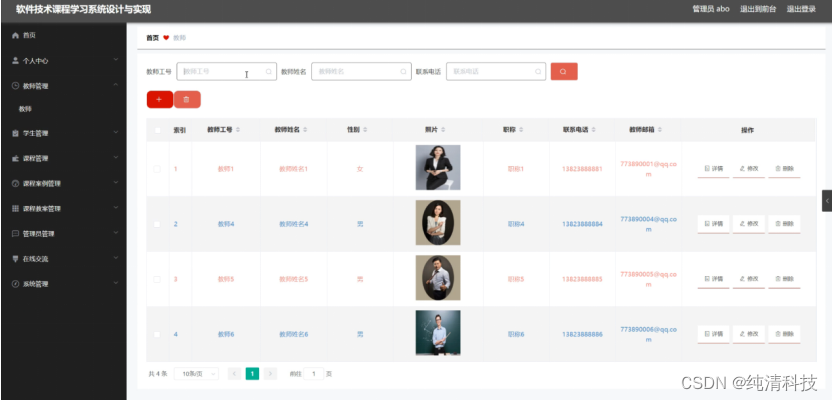The width and height of the screenshot is (833, 401).
Task: Click the person icon for 个人中心
Action: tap(15, 61)
